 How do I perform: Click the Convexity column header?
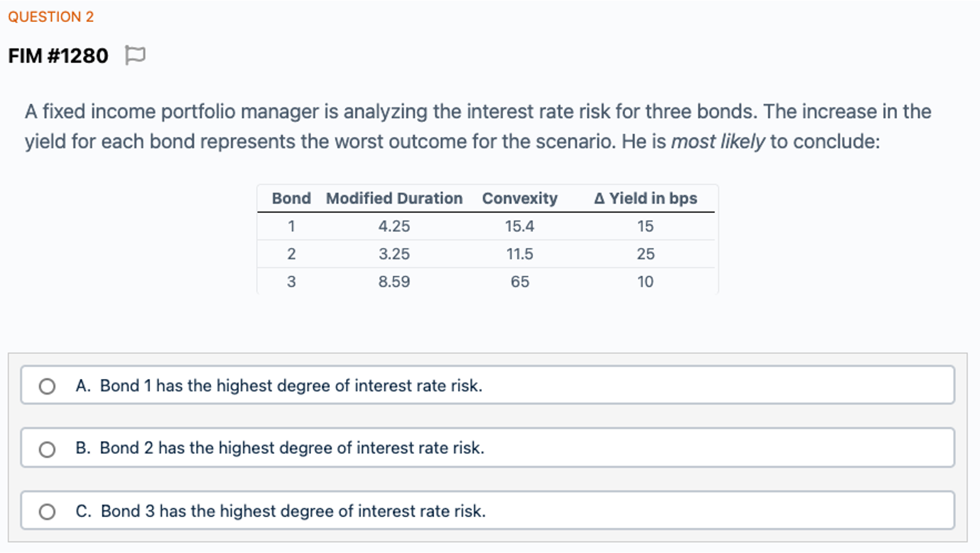point(520,199)
